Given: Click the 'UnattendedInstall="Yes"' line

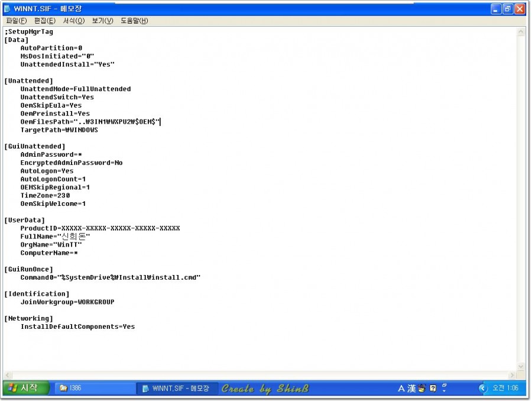Looking at the screenshot, I should [67, 64].
